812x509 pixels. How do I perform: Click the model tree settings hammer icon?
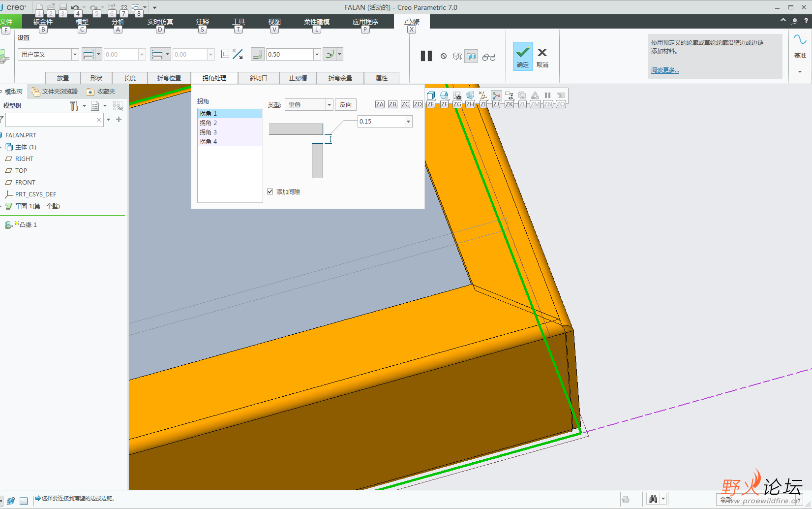[74, 105]
